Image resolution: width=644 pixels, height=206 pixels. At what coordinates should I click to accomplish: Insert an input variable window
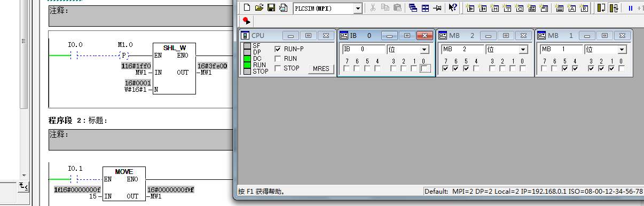(x=470, y=8)
